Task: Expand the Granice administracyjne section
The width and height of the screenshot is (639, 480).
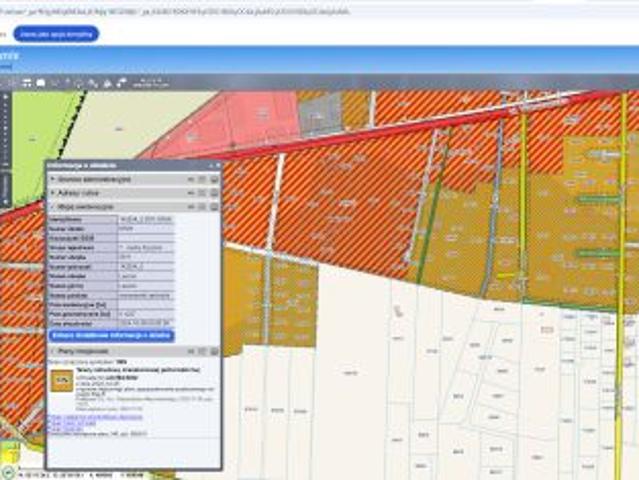Action: click(x=53, y=180)
